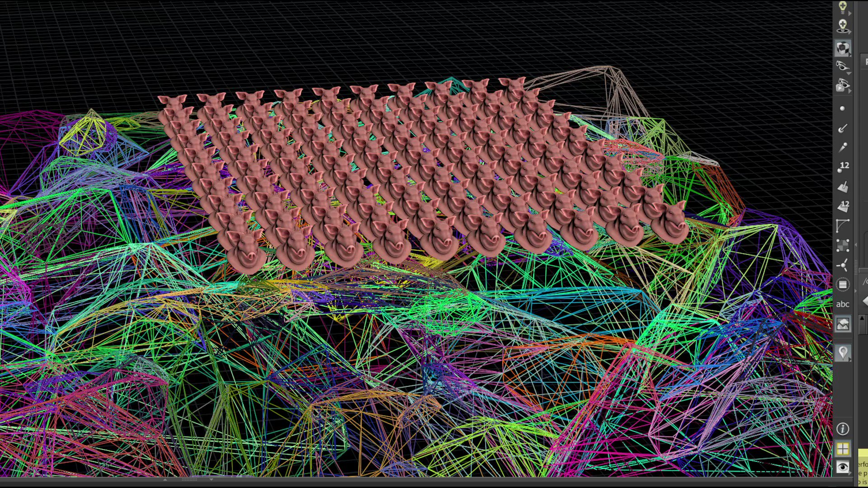The height and width of the screenshot is (488, 868).
Task: Toggle particle origins axis icon
Action: click(842, 265)
